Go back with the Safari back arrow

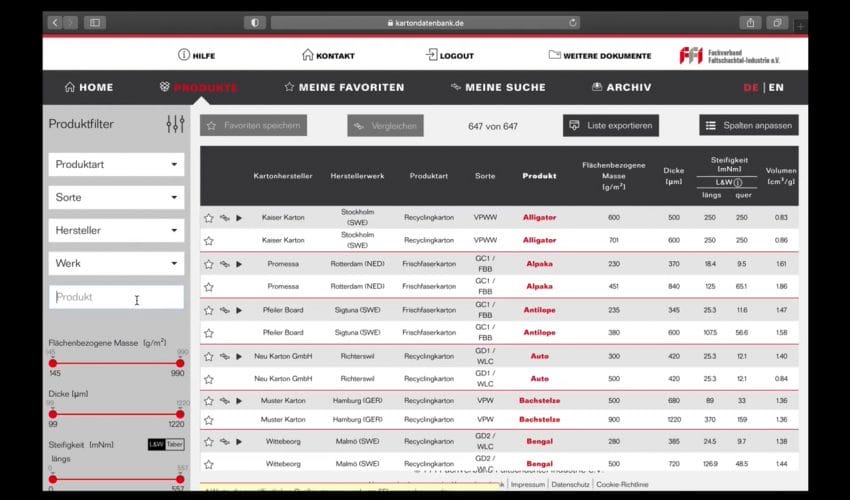(x=55, y=23)
